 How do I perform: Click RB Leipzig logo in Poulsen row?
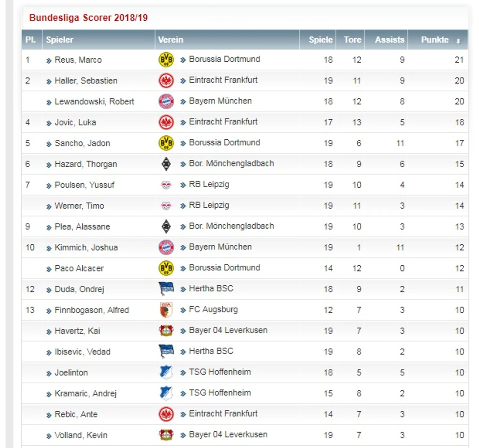[x=166, y=185]
